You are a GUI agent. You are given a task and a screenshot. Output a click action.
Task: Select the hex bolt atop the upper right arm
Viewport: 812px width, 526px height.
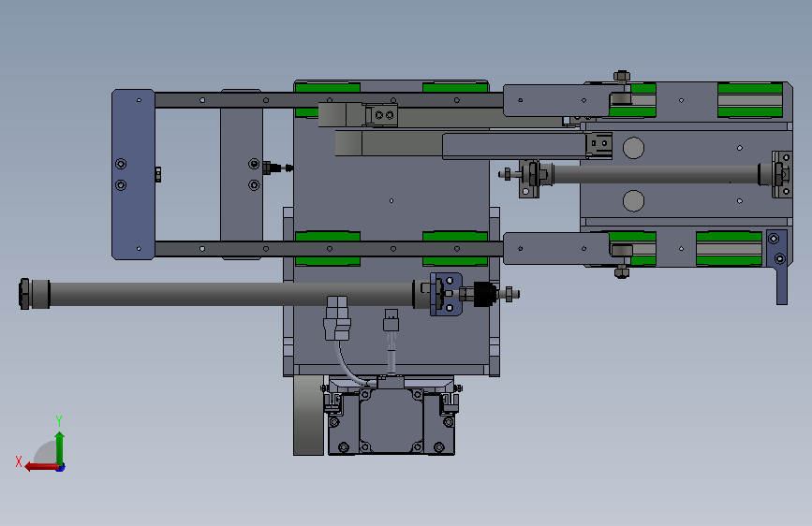coord(622,77)
